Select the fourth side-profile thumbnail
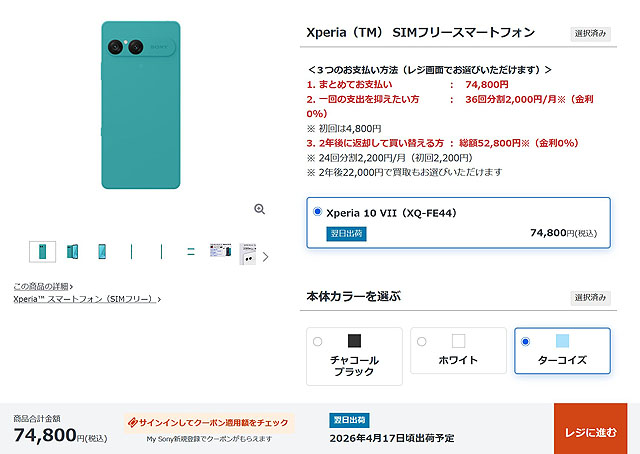Screen dimensions: 640x454 click(x=132, y=252)
